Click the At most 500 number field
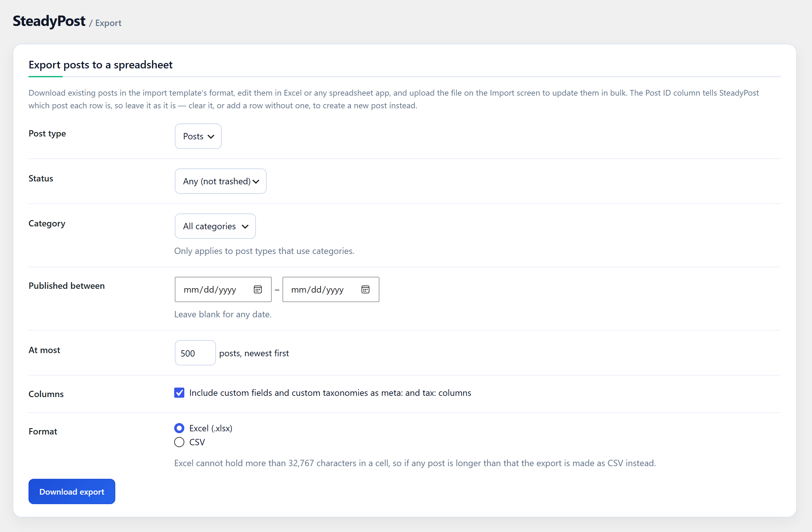 click(x=195, y=353)
